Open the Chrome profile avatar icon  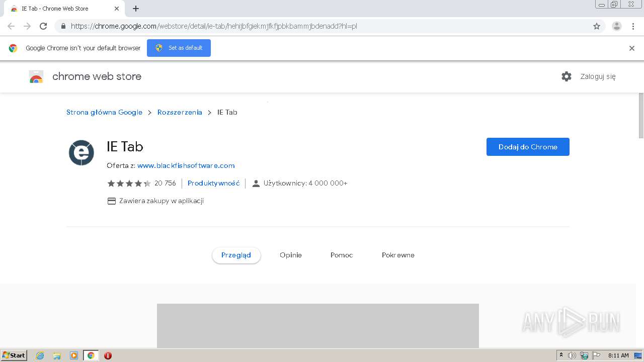coord(617,26)
